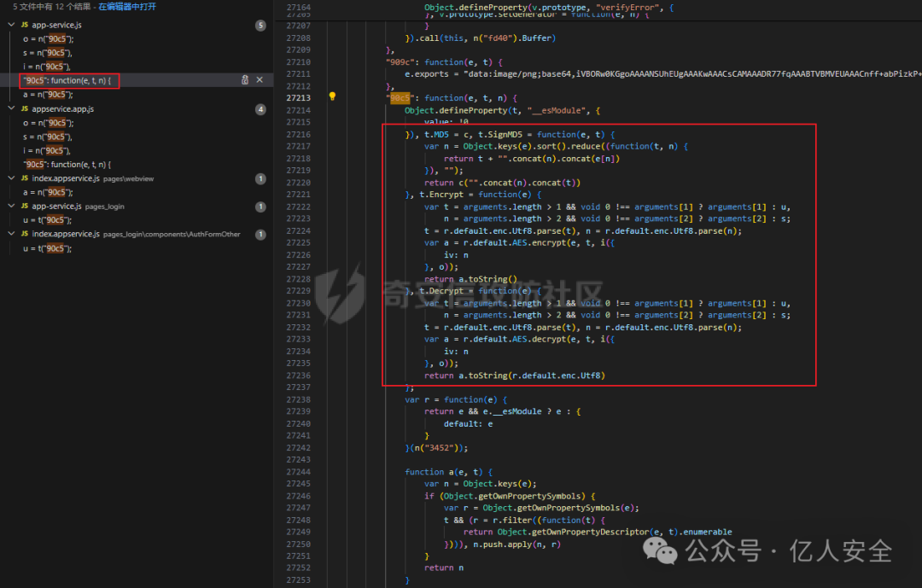Image resolution: width=922 pixels, height=588 pixels.
Task: Open first 'o = n("90c5")' result in app-service.js
Action: [x=49, y=39]
